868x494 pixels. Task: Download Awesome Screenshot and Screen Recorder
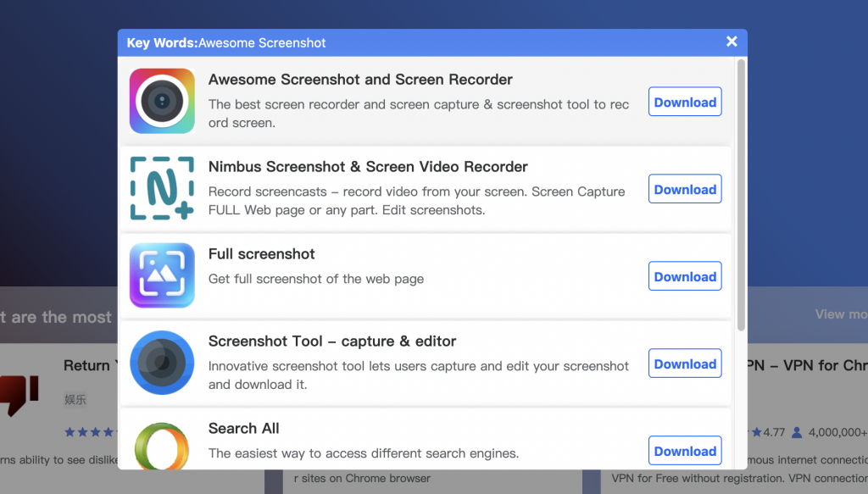click(x=685, y=102)
